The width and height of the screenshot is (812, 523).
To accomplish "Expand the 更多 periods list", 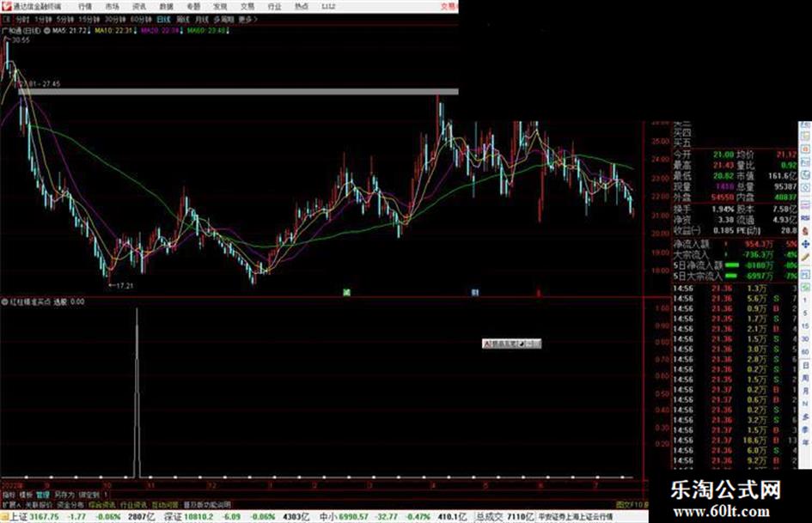I will coord(247,19).
